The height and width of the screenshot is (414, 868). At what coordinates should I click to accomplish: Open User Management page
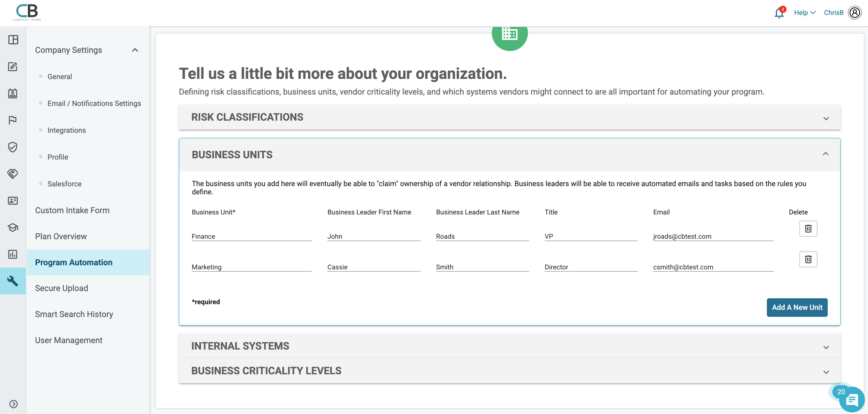[x=69, y=340]
